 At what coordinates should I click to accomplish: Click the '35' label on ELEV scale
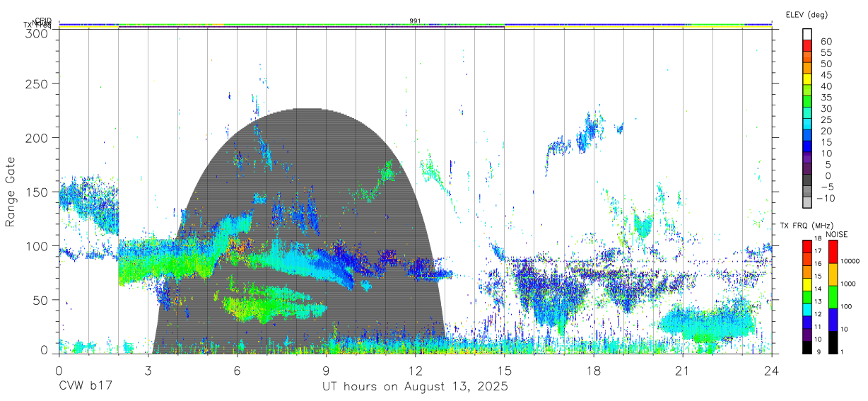click(x=825, y=98)
